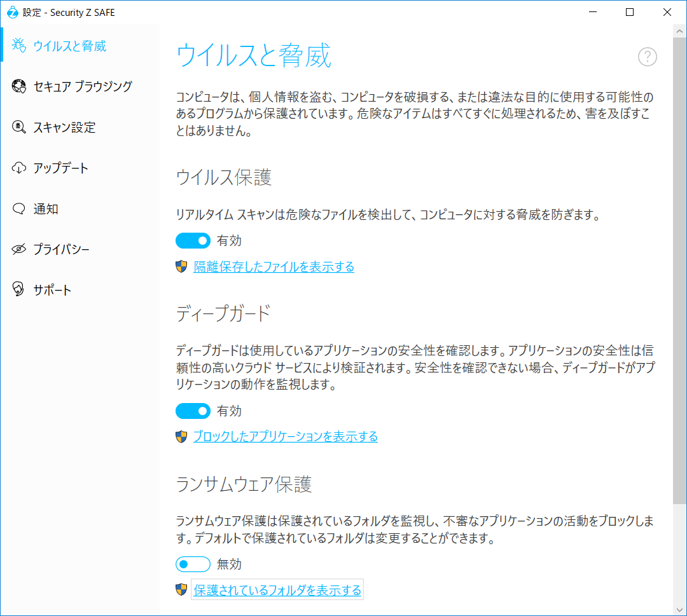Click the Security Z SAFE title bar icon

(11, 12)
